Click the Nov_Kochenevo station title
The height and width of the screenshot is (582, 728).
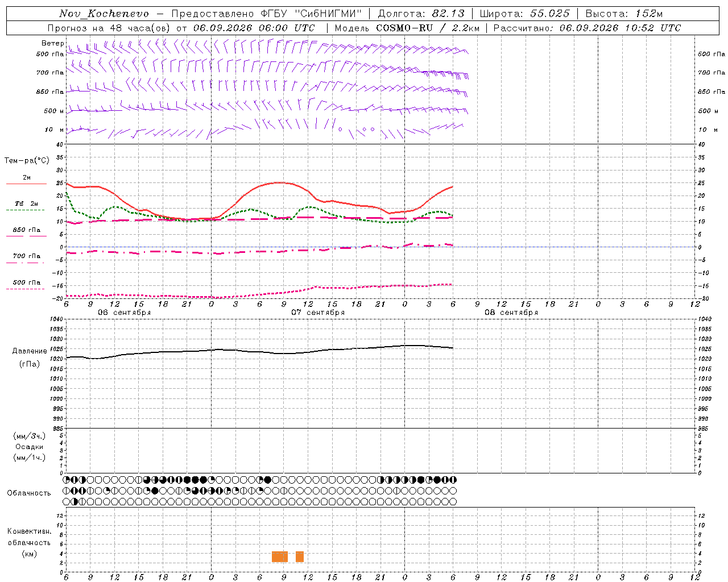[x=104, y=14]
